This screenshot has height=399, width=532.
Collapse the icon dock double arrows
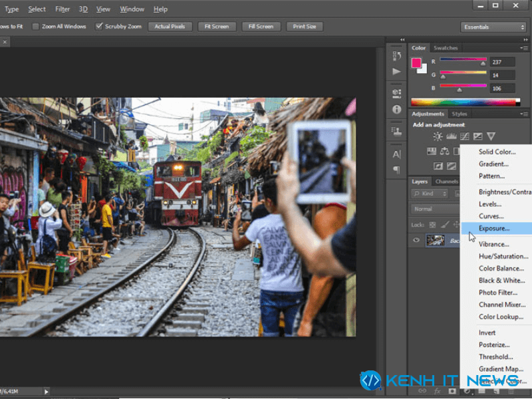pyautogui.click(x=402, y=40)
